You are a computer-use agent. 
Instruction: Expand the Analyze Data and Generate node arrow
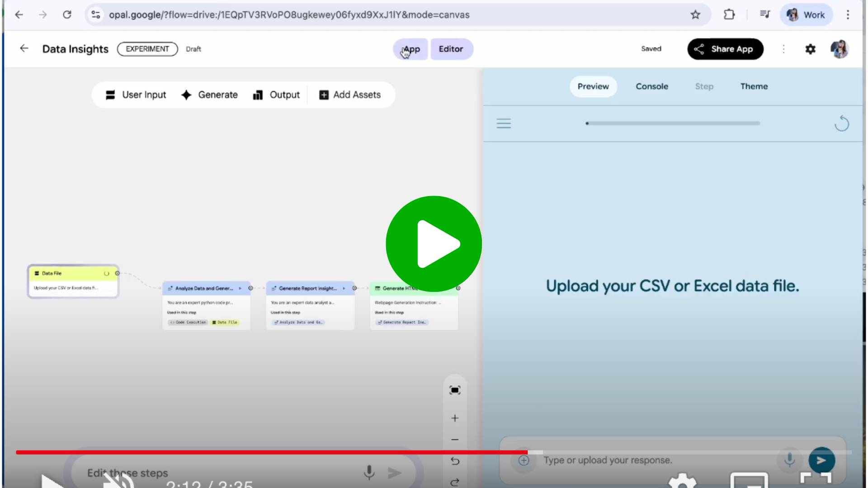click(x=240, y=288)
